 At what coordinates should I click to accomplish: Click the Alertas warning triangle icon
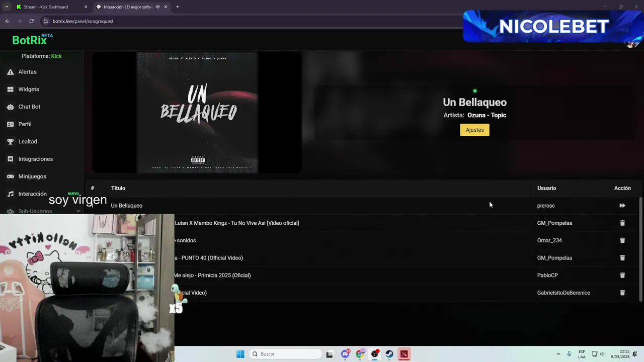click(10, 72)
